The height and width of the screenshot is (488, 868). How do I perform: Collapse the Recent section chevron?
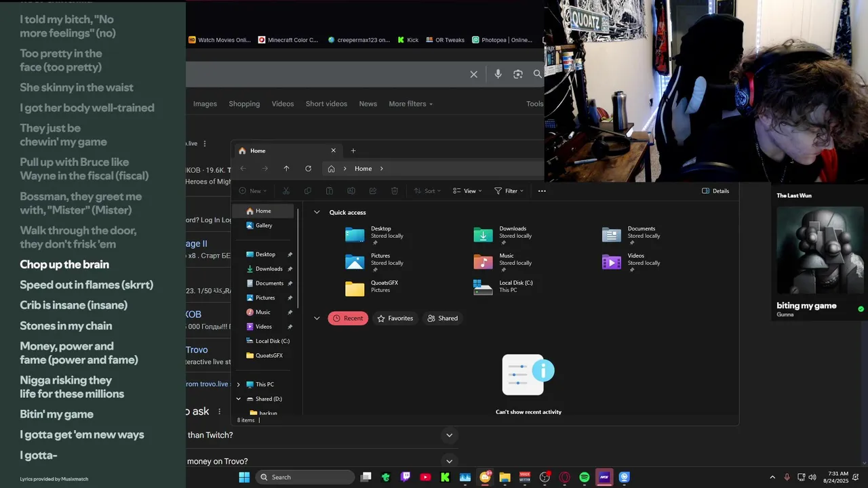point(317,318)
